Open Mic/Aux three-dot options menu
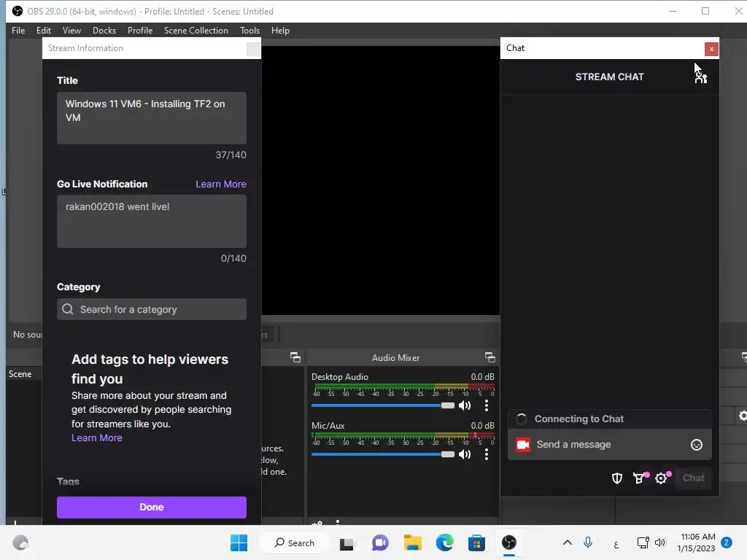This screenshot has height=560, width=747. (x=487, y=454)
